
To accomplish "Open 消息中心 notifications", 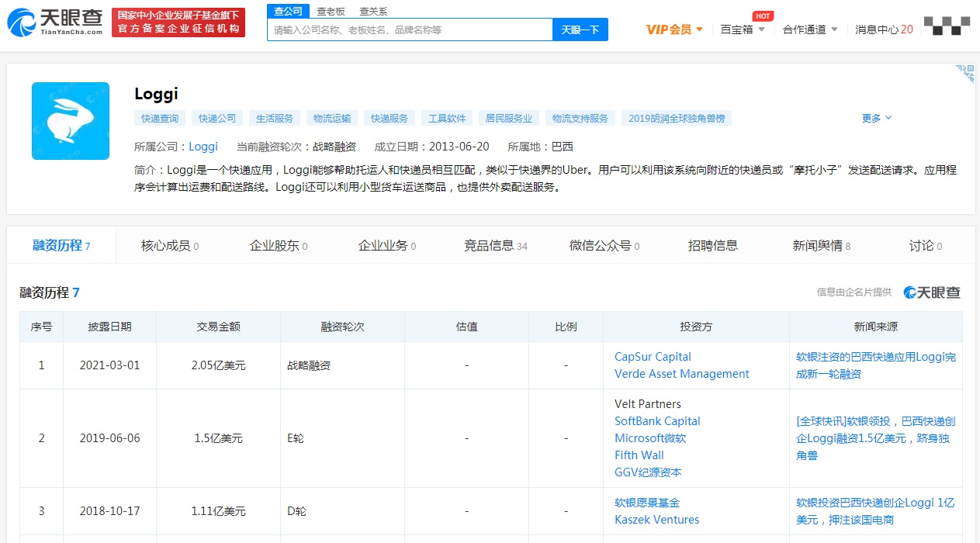I will [x=884, y=29].
